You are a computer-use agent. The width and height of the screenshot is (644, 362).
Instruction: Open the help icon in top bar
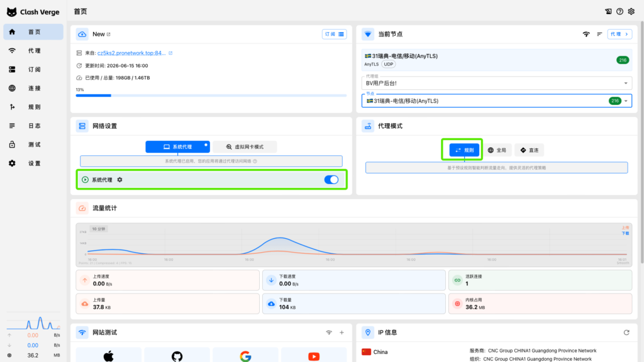coord(619,11)
